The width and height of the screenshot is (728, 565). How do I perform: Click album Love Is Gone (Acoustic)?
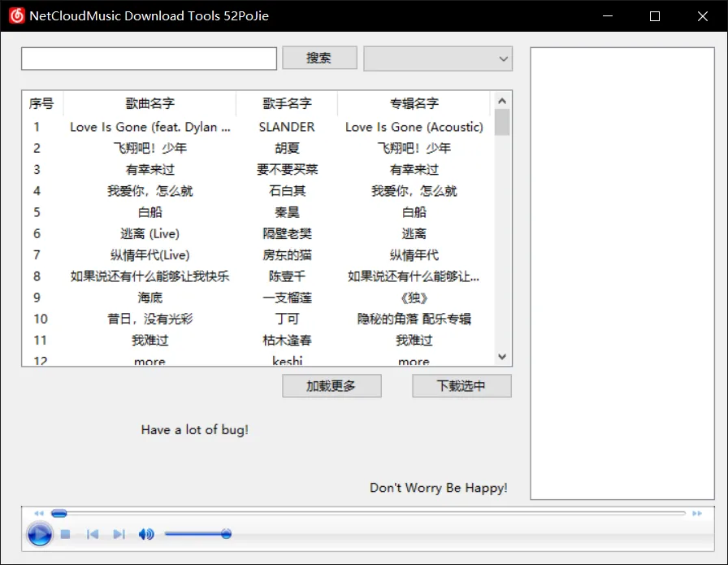coord(414,127)
